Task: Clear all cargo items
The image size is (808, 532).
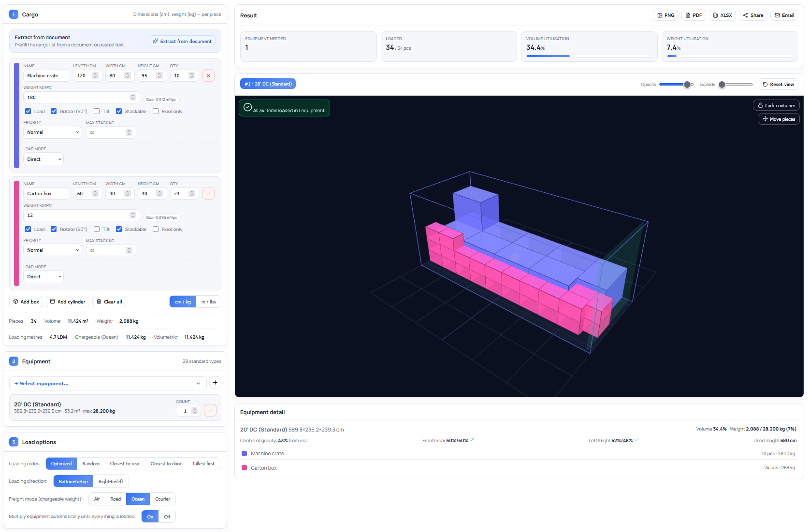Action: click(x=109, y=302)
